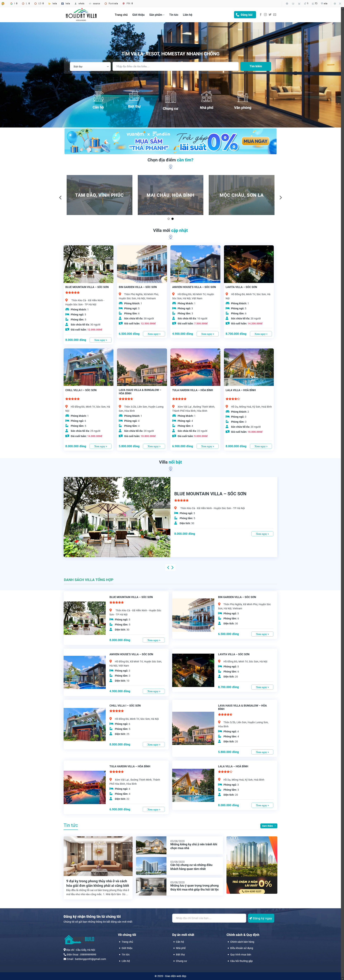This screenshot has width=344, height=980.
Task: Select the first carousel pagination dot
Action: [x=168, y=219]
